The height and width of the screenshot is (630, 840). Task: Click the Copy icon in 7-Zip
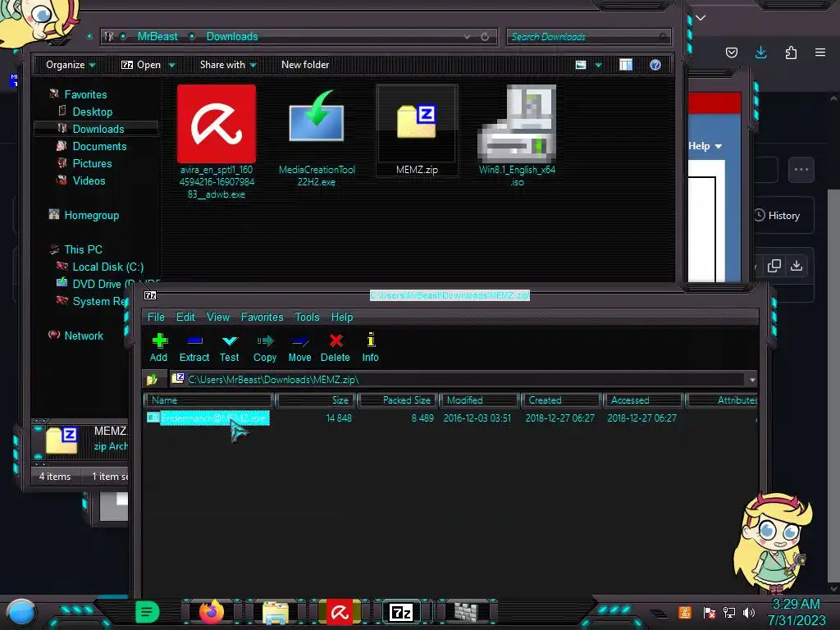click(265, 348)
